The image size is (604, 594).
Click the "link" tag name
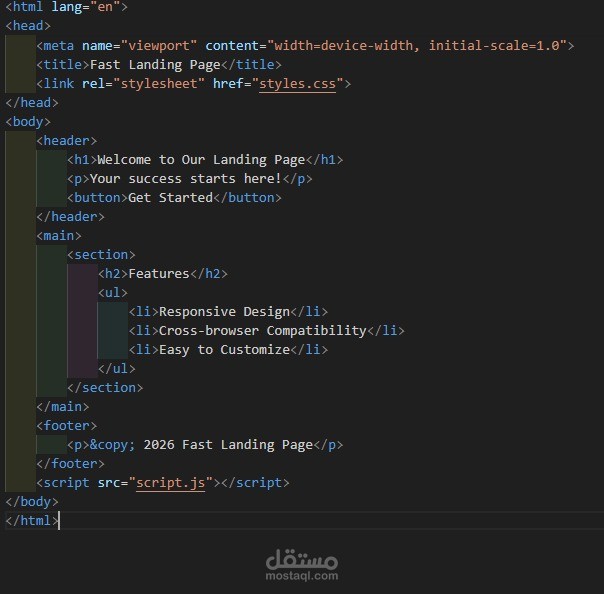point(59,84)
